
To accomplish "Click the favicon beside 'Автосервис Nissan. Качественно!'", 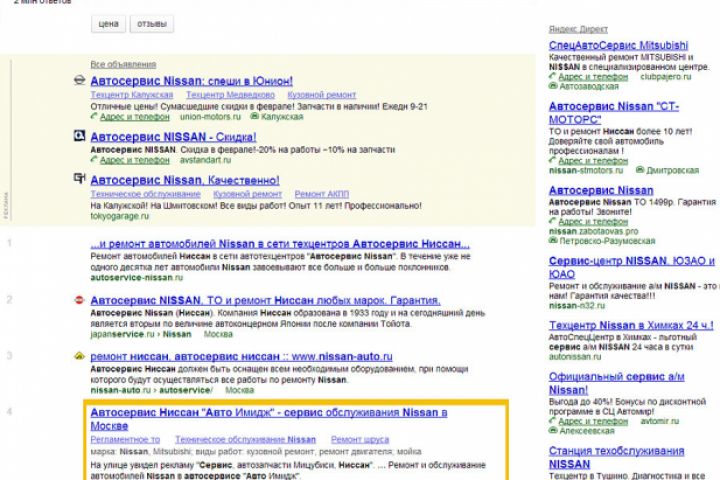I will pyautogui.click(x=79, y=179).
